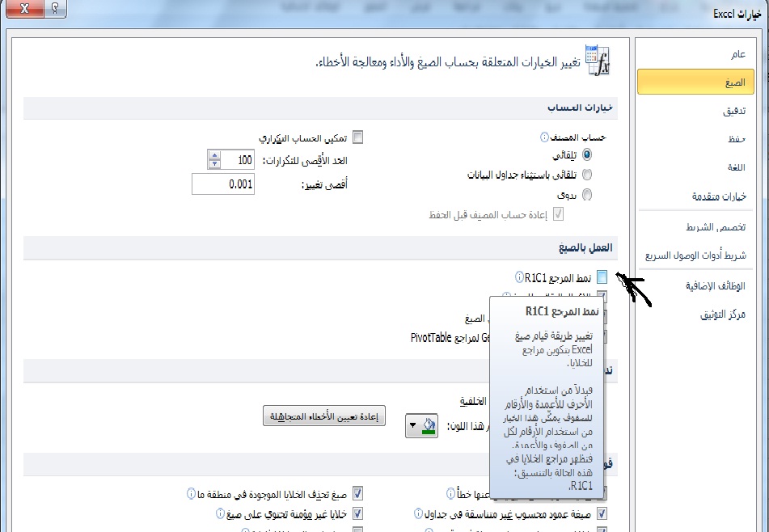769x532 pixels.
Task: Enable the تمكين الحساب التكراري checkbox
Action: (358, 137)
